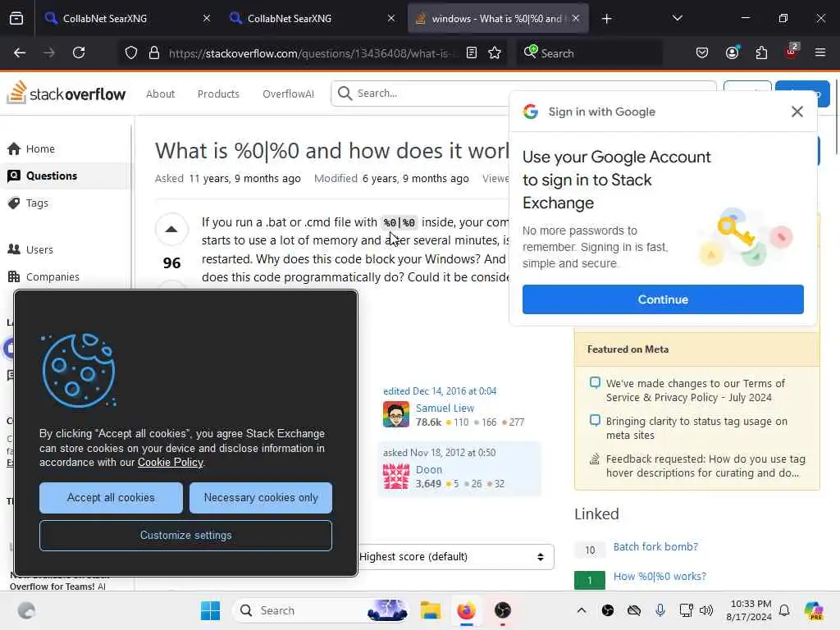Choose Necessary cookies only
The height and width of the screenshot is (630, 840).
click(261, 498)
